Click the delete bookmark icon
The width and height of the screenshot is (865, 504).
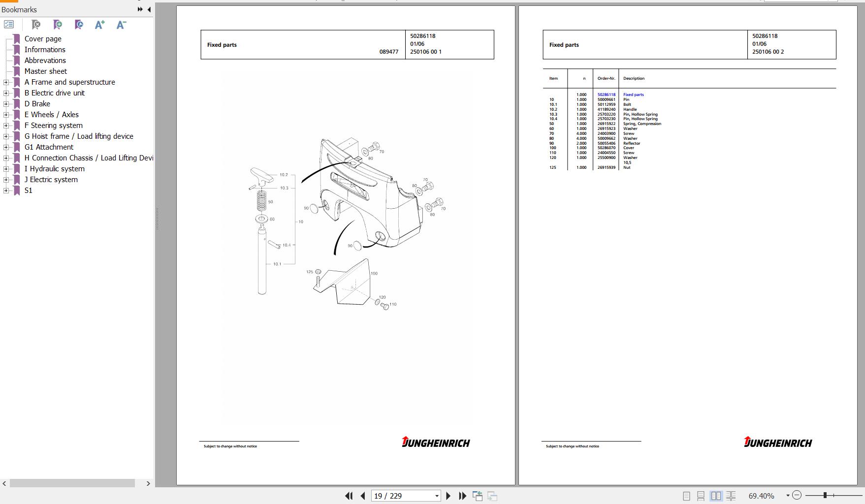[36, 25]
